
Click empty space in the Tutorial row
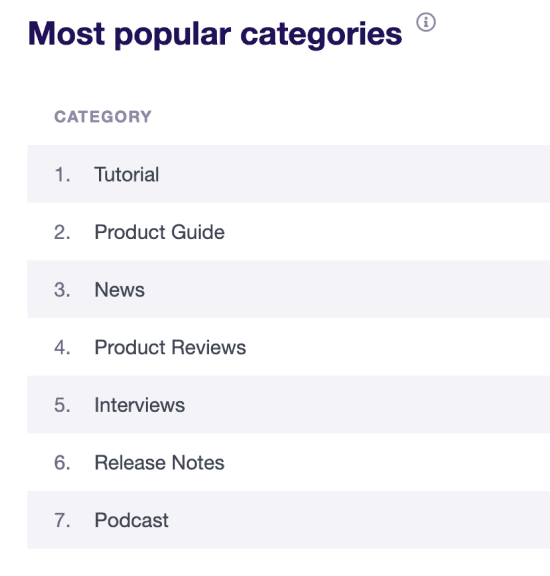355,174
